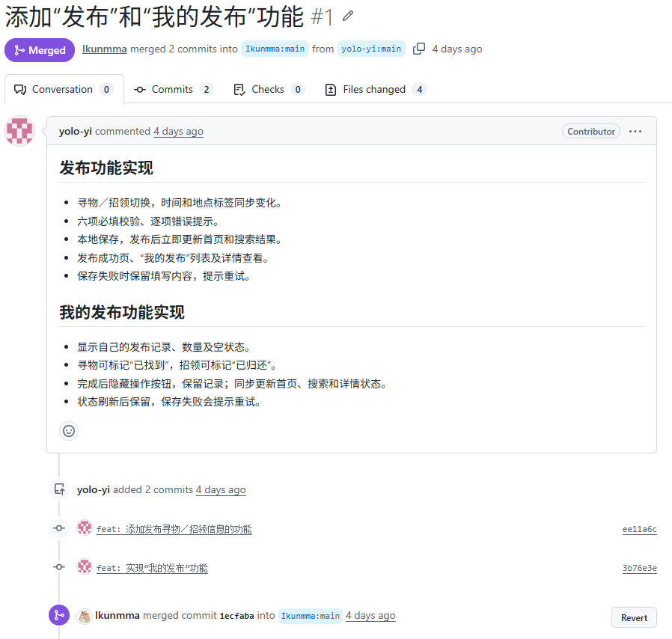Open the merge event 4 days ago timestamp
This screenshot has width=672, height=639.
point(370,615)
